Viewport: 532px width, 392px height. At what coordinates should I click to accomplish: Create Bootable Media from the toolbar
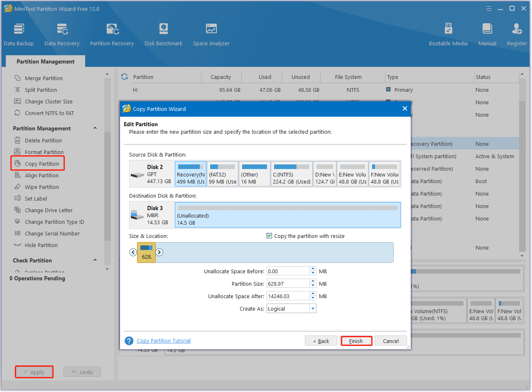448,34
